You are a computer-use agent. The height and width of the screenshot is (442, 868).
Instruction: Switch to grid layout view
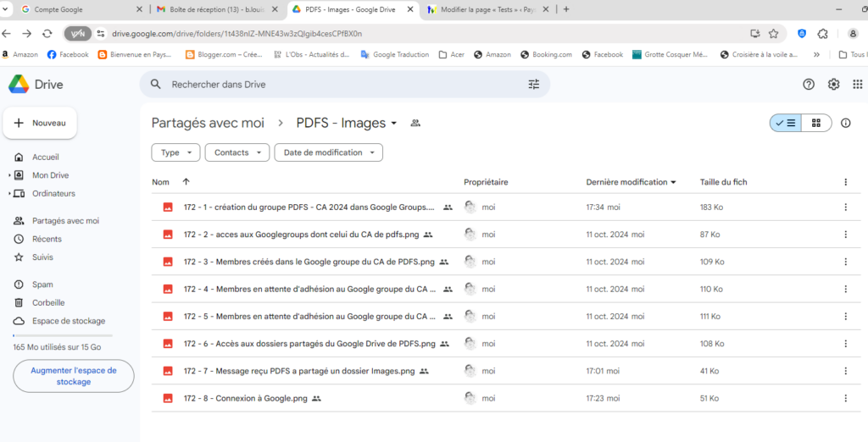click(x=816, y=123)
